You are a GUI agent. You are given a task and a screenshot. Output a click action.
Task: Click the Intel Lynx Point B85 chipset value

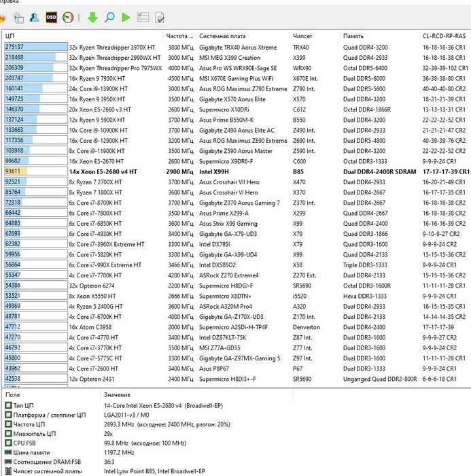click(154, 471)
